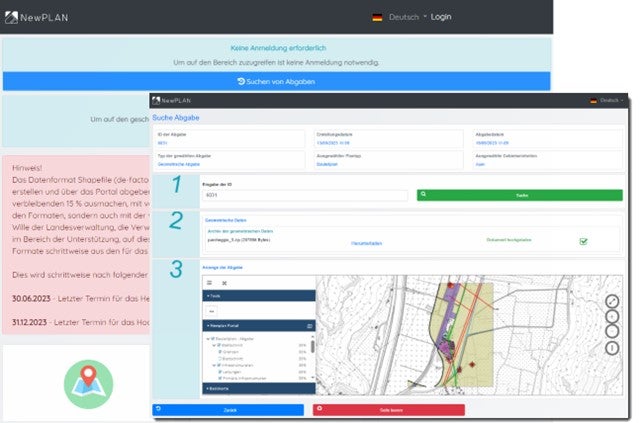
Task: Click the hamburger menu icon in map sidebar
Action: tap(208, 283)
